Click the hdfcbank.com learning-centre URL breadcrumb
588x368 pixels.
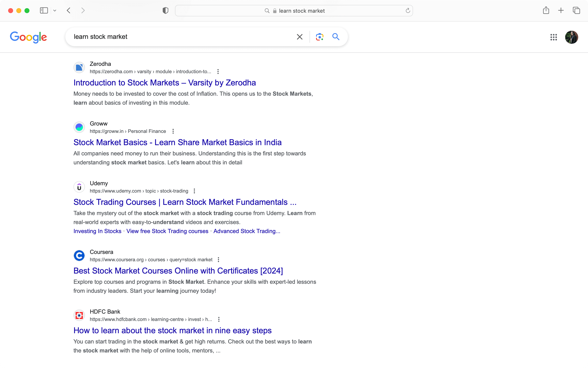(x=151, y=319)
